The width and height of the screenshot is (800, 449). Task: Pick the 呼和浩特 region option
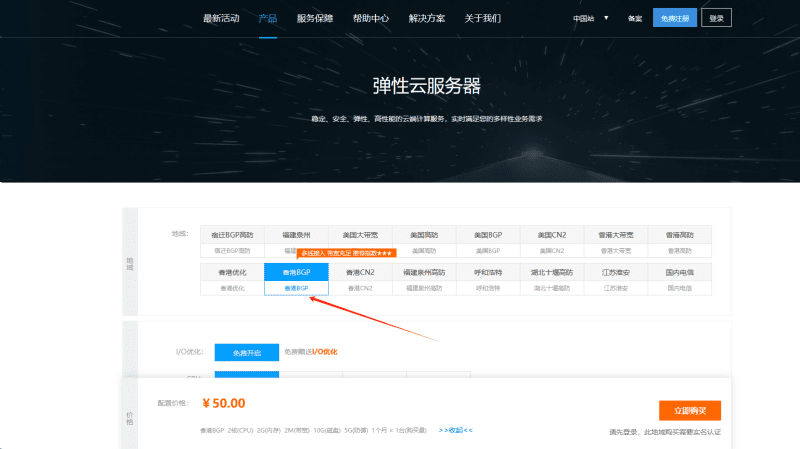point(488,279)
